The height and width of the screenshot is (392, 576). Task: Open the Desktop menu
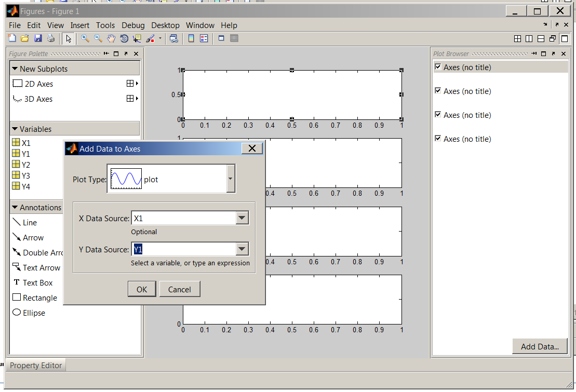tap(165, 25)
